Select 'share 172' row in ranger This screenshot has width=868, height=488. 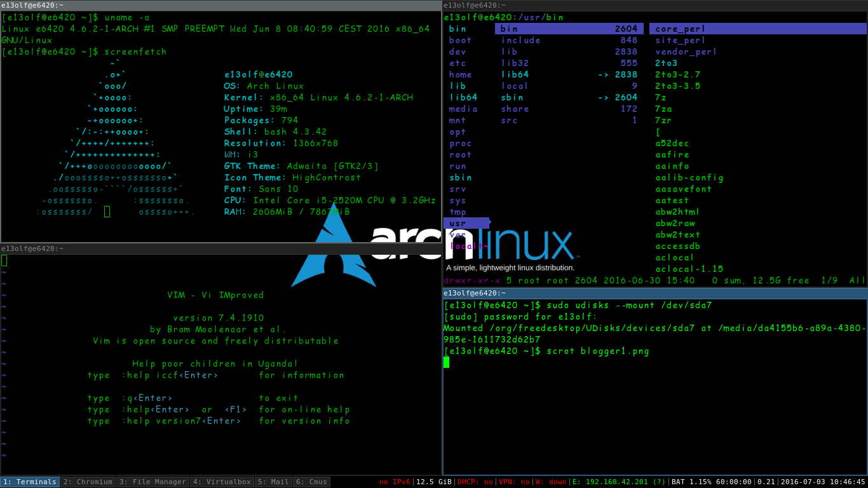pyautogui.click(x=569, y=109)
